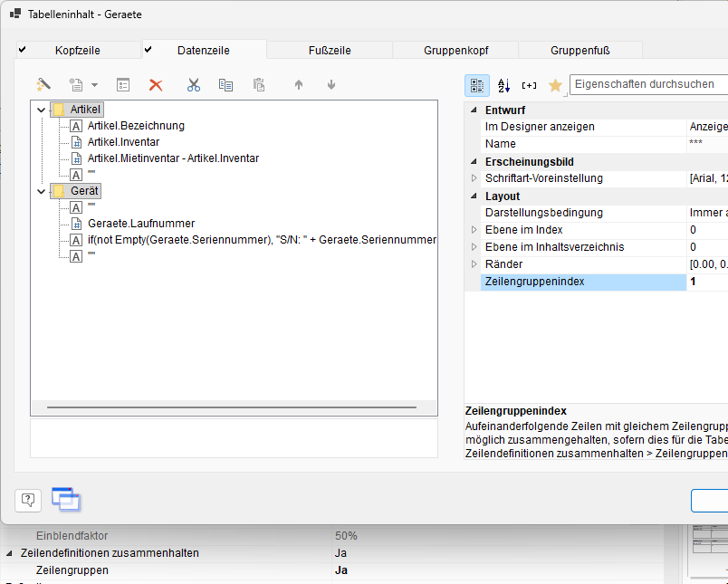Open dropdown arrow next to new-row icon
Screen dimensions: 728x584
pos(94,85)
